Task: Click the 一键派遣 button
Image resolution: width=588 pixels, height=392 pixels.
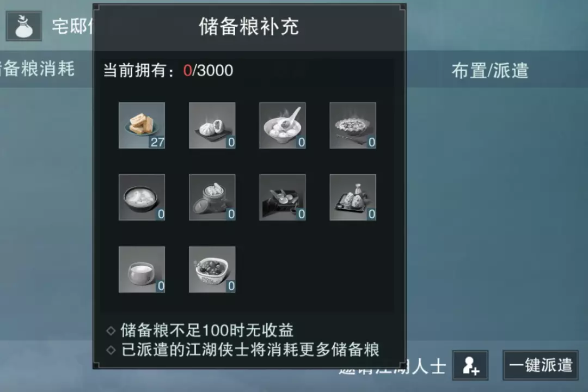Action: pos(541,365)
